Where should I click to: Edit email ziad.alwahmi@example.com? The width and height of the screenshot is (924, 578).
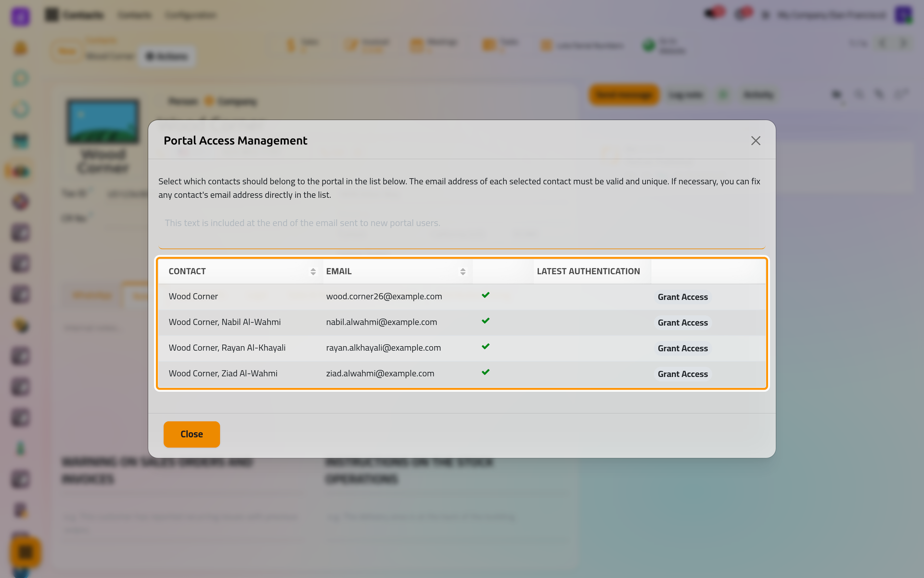tap(380, 373)
